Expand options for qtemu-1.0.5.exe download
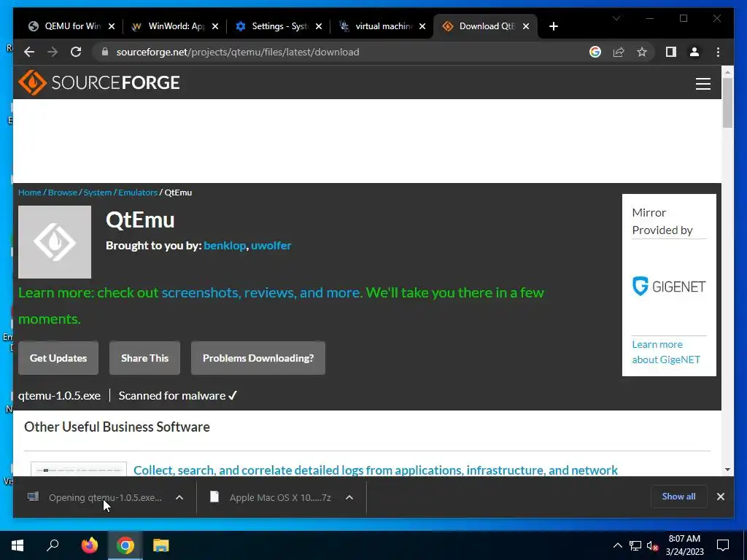The image size is (747, 560). pos(179,497)
